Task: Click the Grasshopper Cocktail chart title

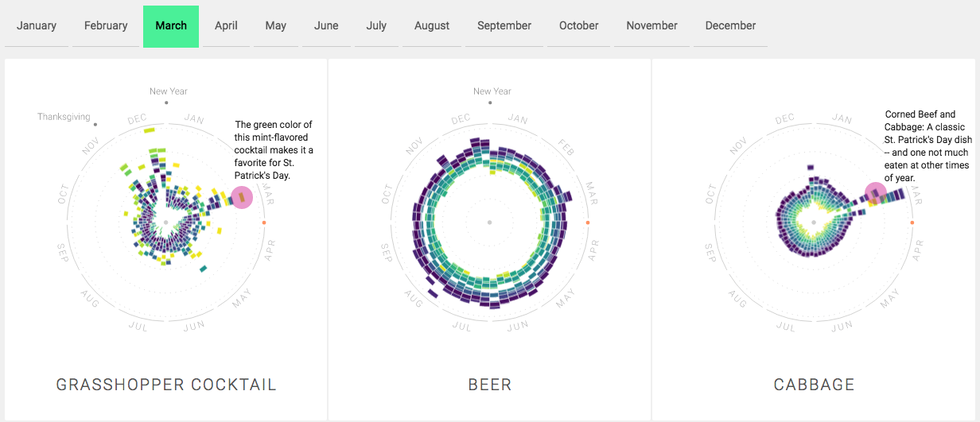Action: pyautogui.click(x=166, y=385)
